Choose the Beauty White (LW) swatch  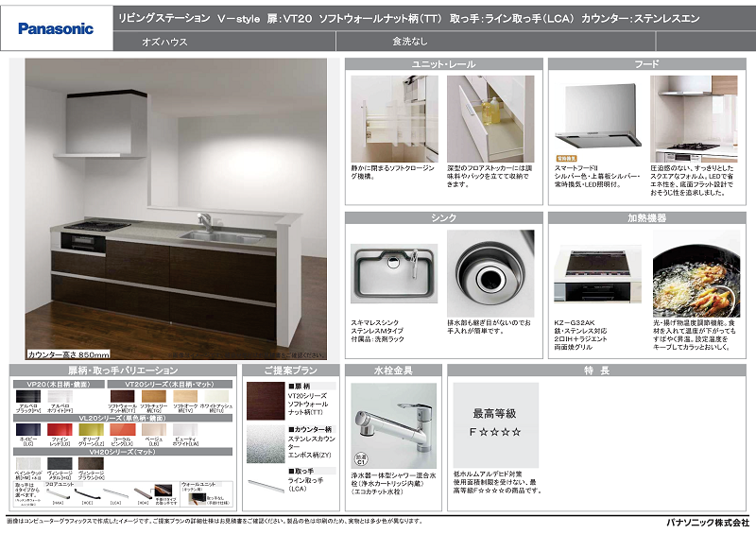(185, 430)
